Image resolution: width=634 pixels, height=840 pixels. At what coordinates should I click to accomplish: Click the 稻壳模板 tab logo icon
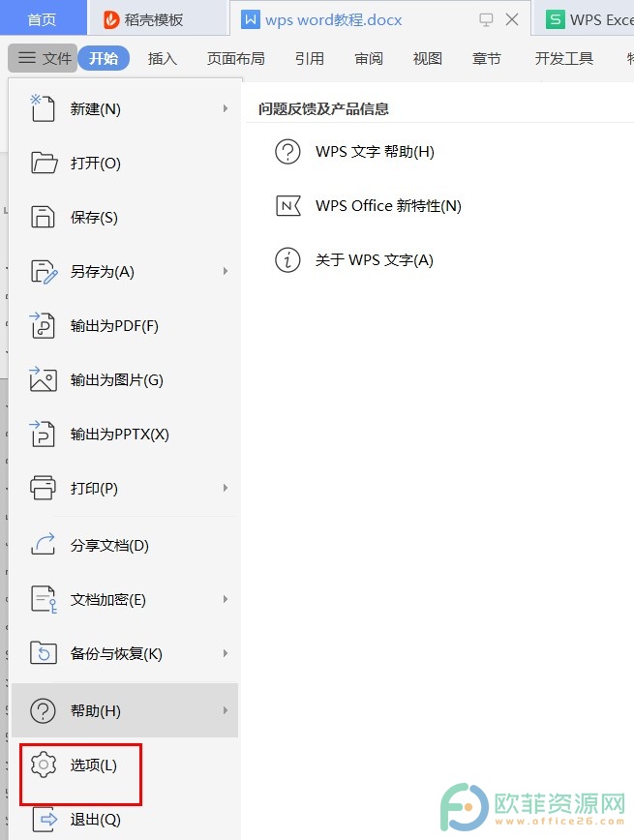111,19
